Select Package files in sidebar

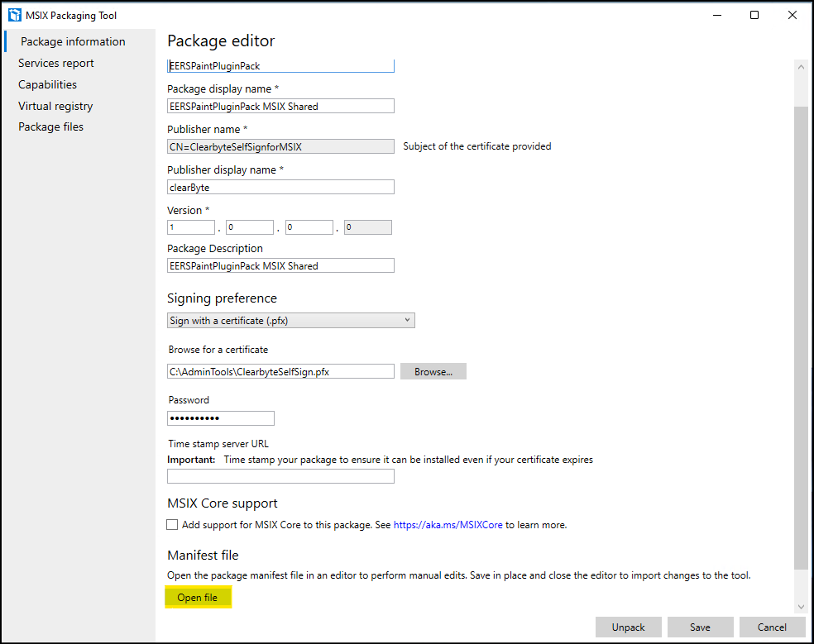(50, 126)
